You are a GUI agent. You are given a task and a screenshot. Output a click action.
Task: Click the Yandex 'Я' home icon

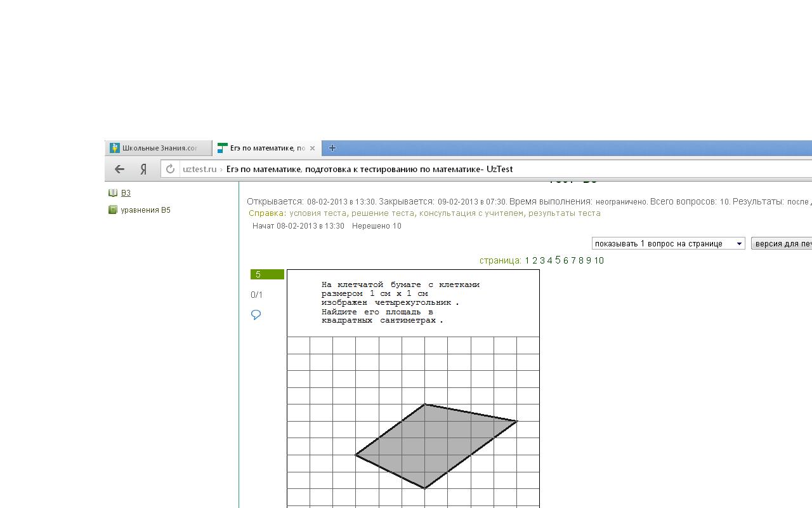tap(144, 169)
